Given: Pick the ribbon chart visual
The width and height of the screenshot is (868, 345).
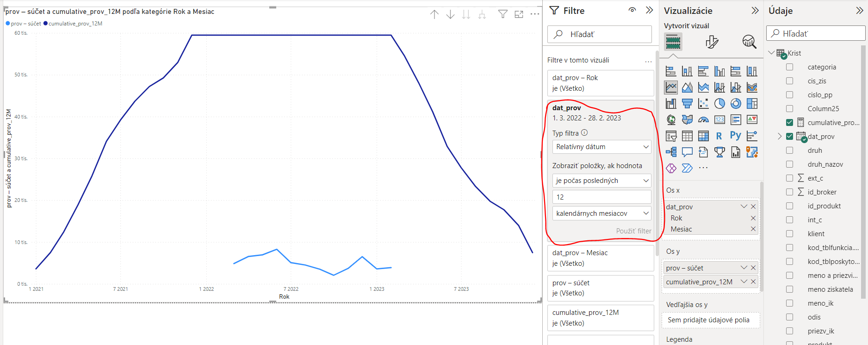Looking at the screenshot, I should point(752,87).
